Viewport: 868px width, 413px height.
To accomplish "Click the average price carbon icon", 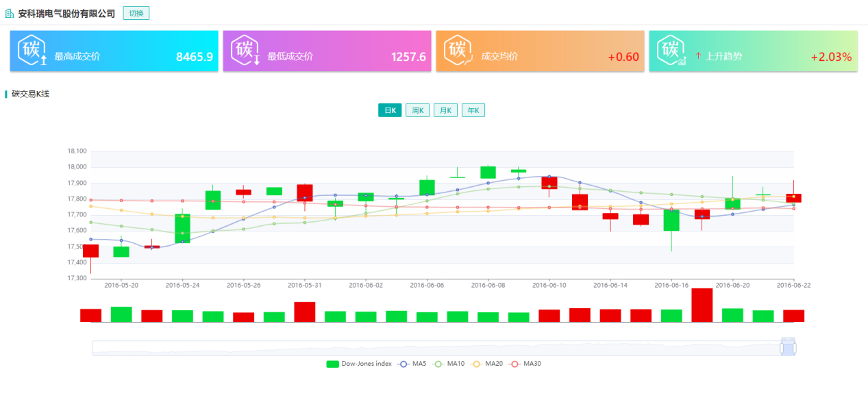I will click(x=459, y=51).
